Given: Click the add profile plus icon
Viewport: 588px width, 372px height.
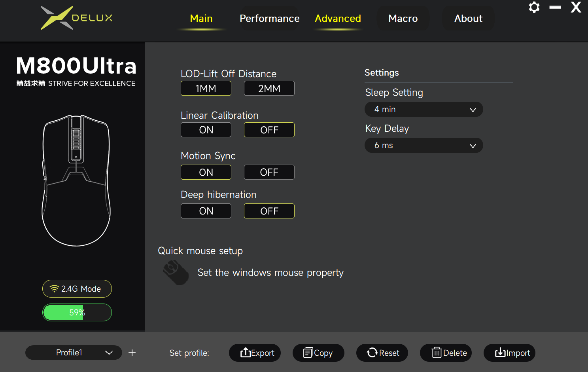Looking at the screenshot, I should click(132, 353).
